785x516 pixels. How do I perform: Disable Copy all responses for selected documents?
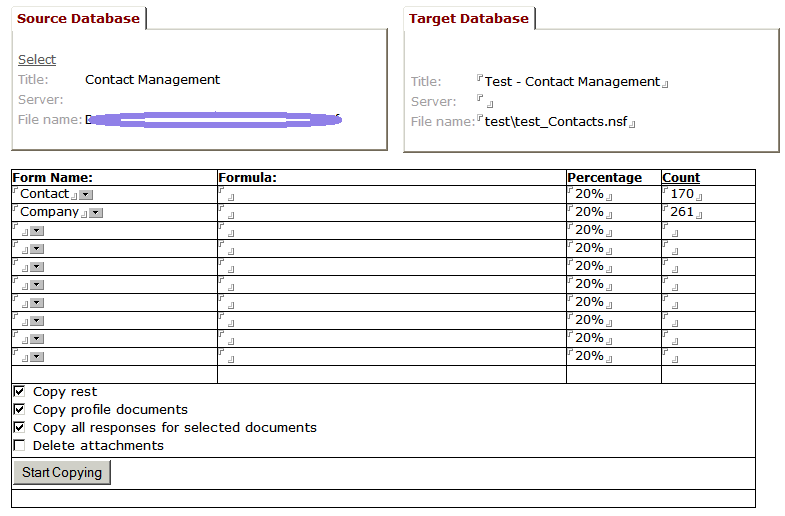click(20, 427)
